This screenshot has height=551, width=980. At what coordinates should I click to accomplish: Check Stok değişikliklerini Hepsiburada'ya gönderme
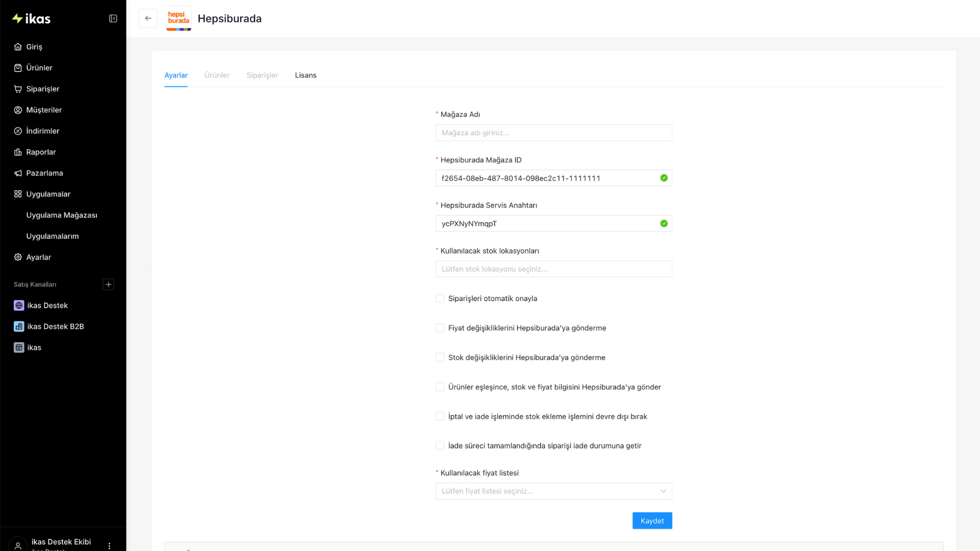pos(440,358)
